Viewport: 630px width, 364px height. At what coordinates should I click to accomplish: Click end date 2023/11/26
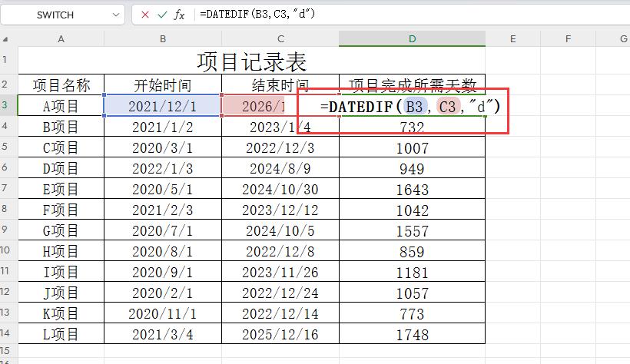click(280, 272)
